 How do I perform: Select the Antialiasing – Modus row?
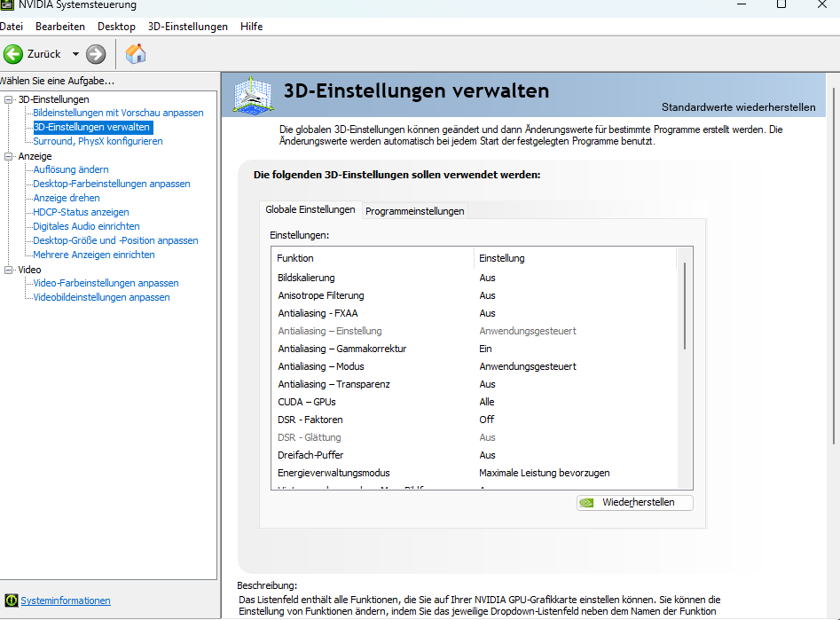click(x=475, y=366)
